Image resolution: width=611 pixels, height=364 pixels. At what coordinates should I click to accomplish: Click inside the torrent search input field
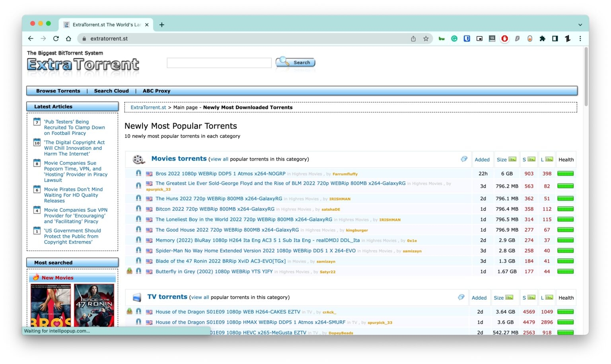[219, 62]
